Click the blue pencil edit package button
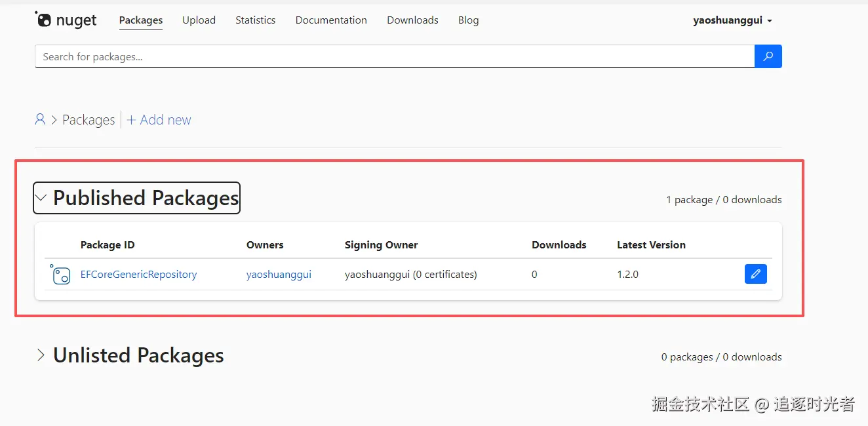The width and height of the screenshot is (868, 426). coord(755,274)
